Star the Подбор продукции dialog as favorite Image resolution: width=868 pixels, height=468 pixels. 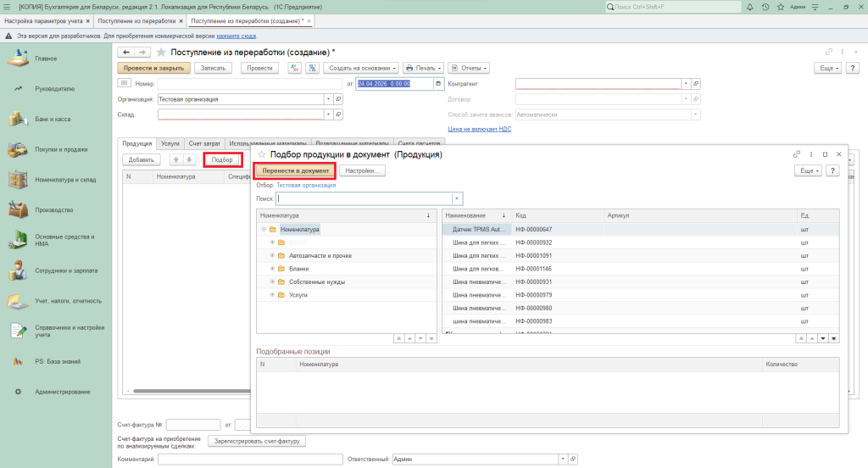[262, 155]
